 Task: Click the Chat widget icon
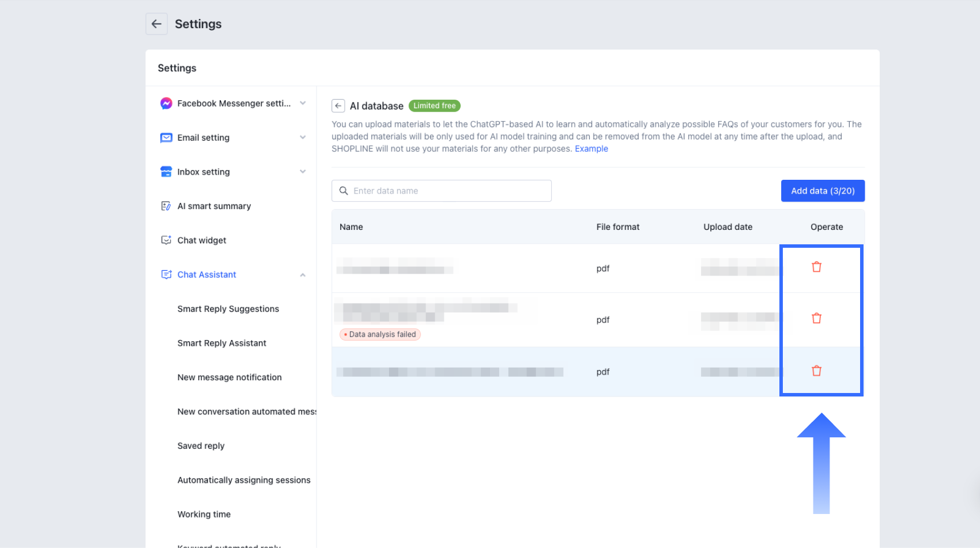point(166,240)
